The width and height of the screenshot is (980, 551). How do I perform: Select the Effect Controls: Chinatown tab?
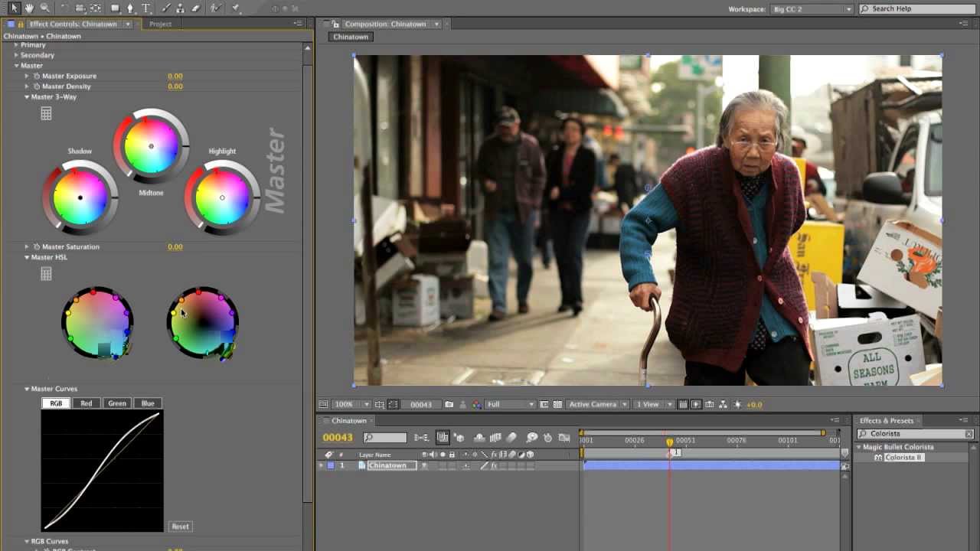[73, 24]
